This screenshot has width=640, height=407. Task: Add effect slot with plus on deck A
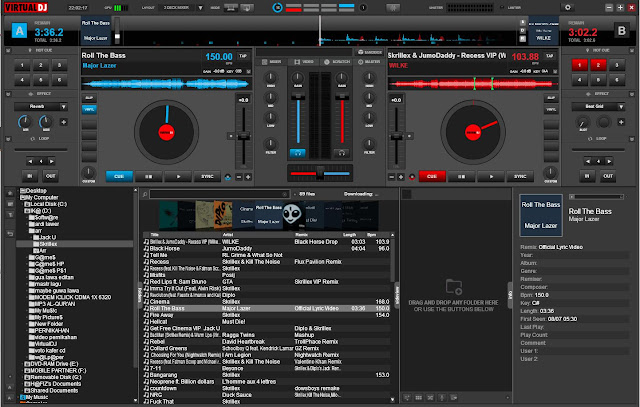(x=64, y=122)
